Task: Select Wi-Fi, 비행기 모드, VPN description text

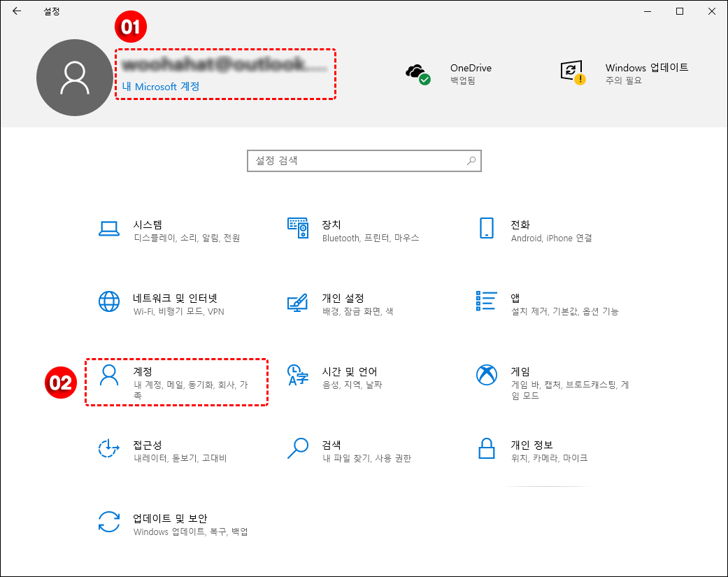Action: pyautogui.click(x=179, y=311)
